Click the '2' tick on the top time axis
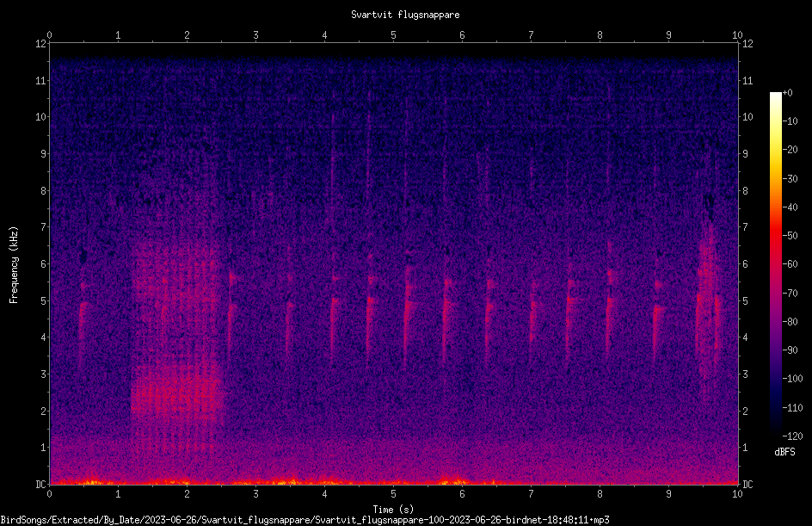This screenshot has width=812, height=526. (x=187, y=35)
